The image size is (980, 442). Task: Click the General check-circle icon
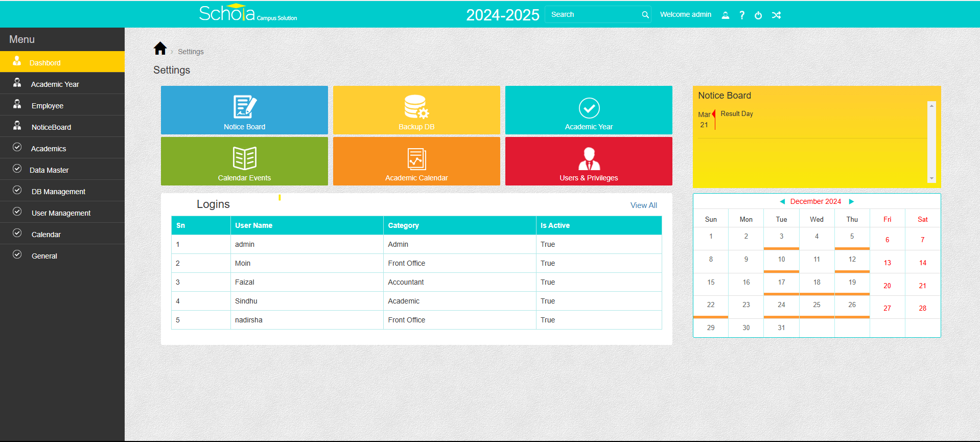[x=17, y=254]
